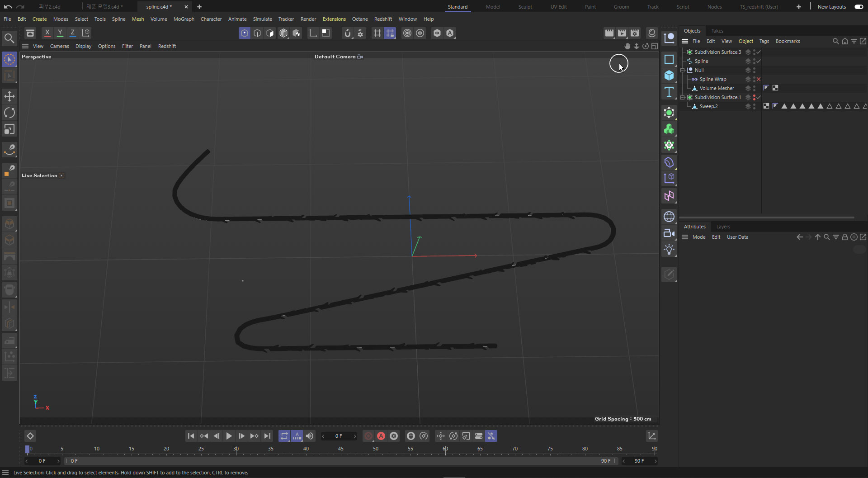Open keyframe diamond icon left of timeline

(30, 436)
